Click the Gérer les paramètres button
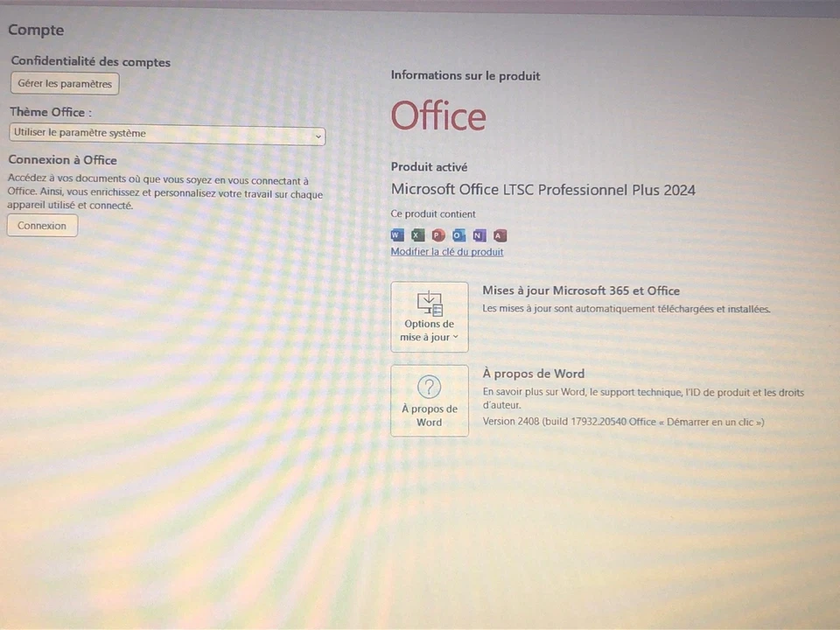840x630 pixels. point(64,83)
